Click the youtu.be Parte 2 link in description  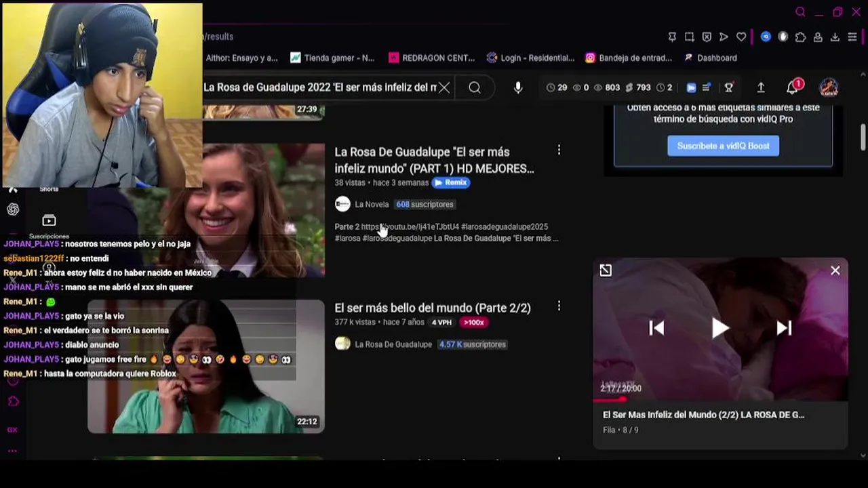click(410, 226)
